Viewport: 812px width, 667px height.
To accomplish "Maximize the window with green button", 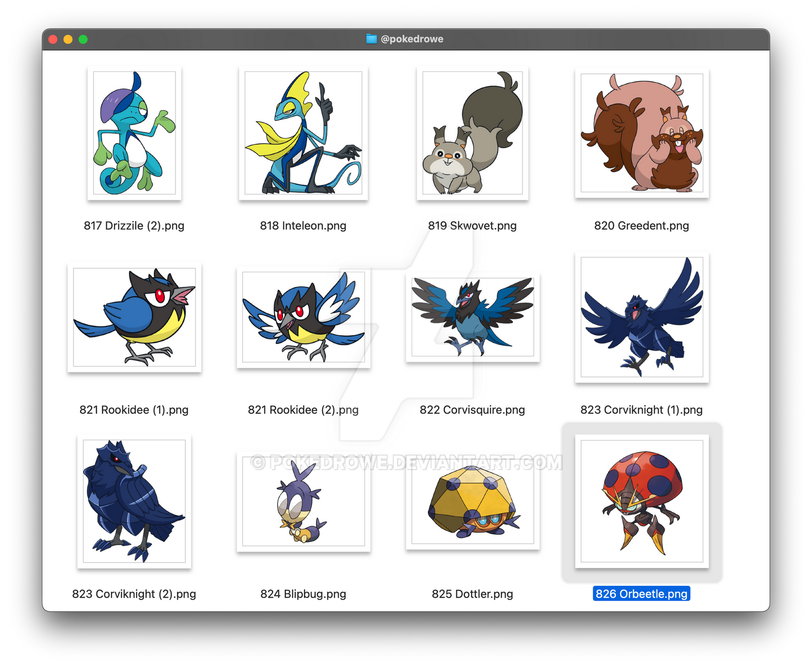I will (83, 39).
